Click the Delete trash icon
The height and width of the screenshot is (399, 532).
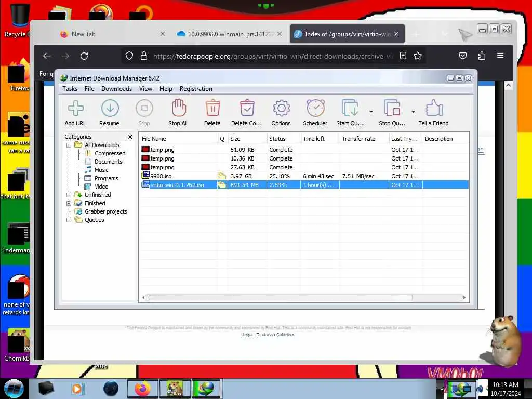pyautogui.click(x=212, y=113)
